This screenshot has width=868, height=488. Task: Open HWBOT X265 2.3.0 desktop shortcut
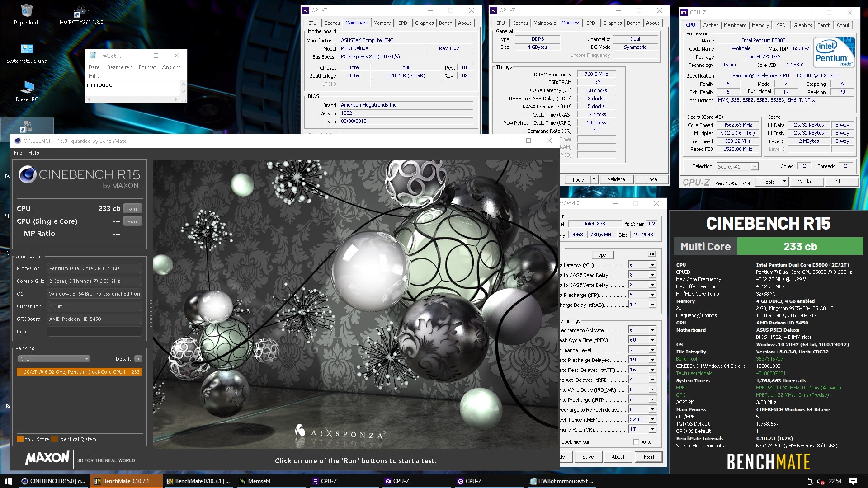tap(81, 14)
